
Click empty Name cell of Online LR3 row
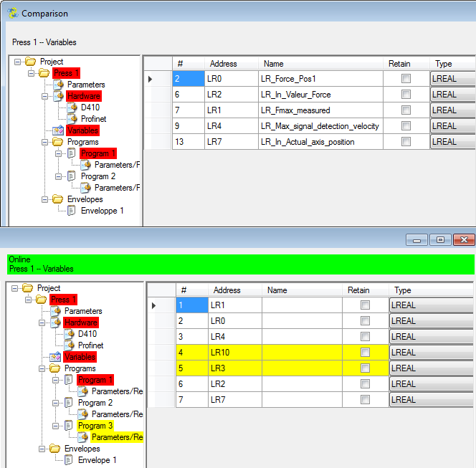(302, 368)
